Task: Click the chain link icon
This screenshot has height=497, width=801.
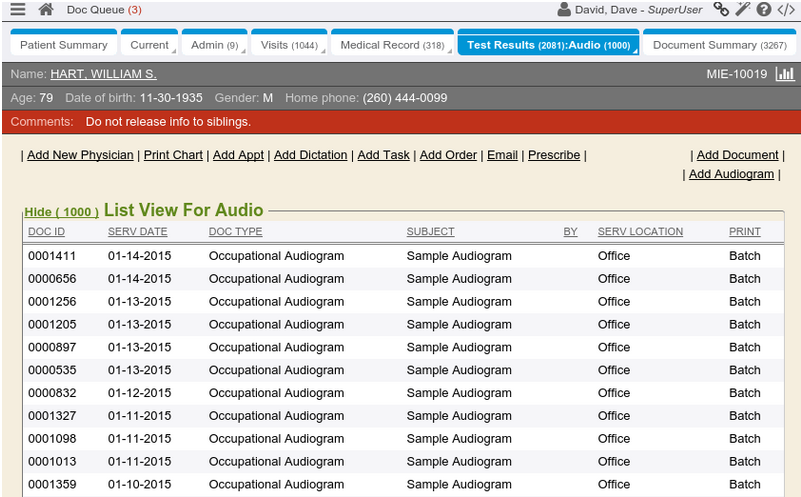Action: click(x=720, y=10)
